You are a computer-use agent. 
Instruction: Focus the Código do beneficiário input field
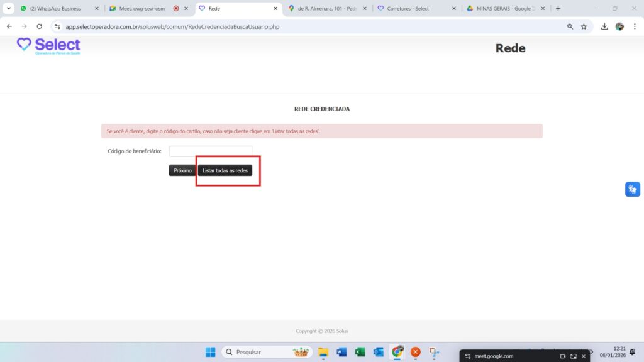click(x=211, y=151)
